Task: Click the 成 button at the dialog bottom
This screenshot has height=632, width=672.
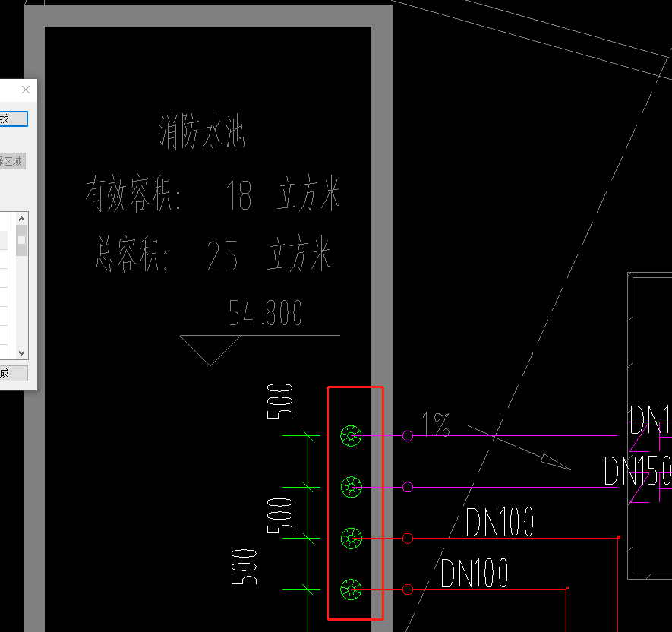Action: [13, 373]
